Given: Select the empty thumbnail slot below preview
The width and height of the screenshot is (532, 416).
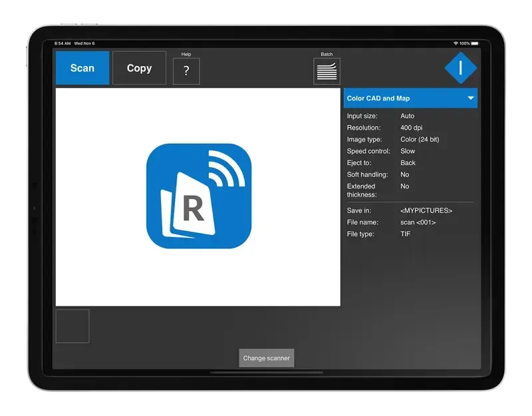Looking at the screenshot, I should pos(72,326).
